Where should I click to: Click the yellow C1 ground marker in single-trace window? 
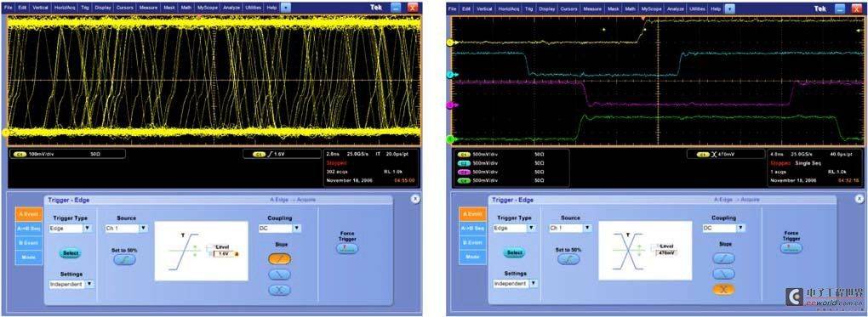click(6, 132)
